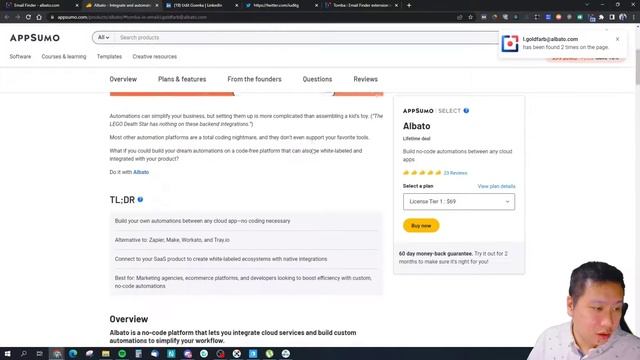Click the address bar URL
Viewport: 640px width, 360px height.
[132, 17]
